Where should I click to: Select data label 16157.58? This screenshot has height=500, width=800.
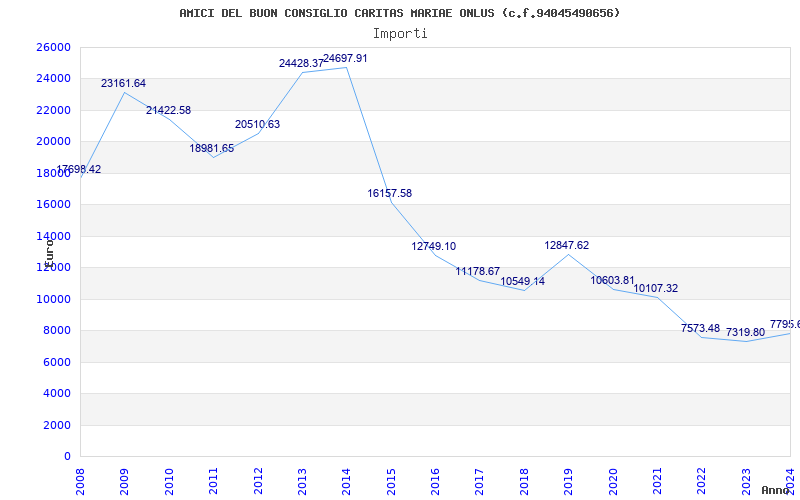pyautogui.click(x=390, y=193)
